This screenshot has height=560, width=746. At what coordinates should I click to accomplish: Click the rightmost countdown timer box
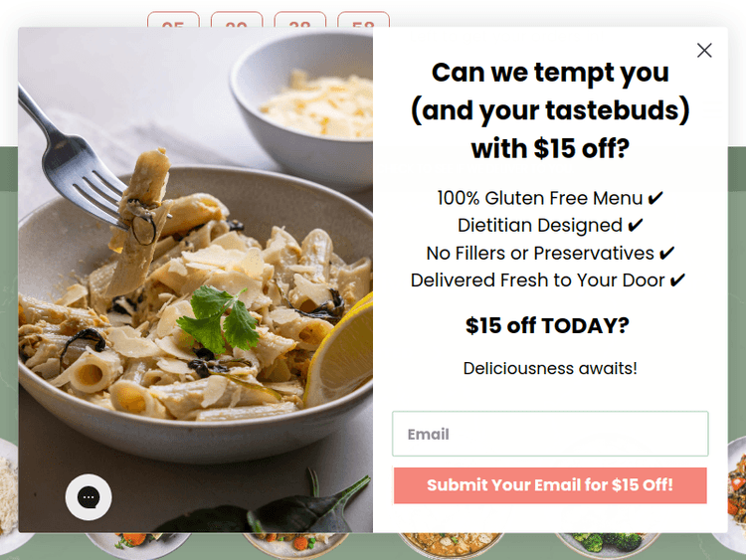click(x=363, y=20)
